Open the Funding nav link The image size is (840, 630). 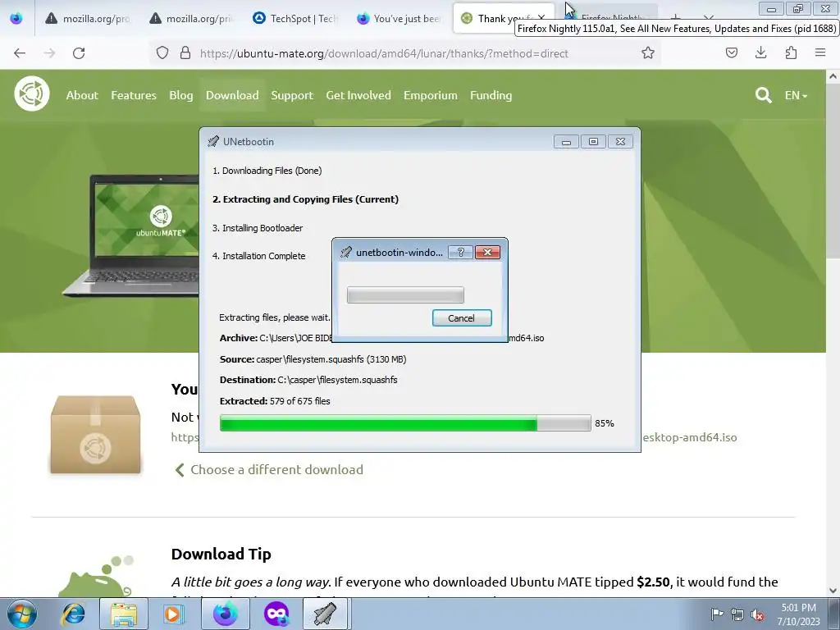(491, 95)
